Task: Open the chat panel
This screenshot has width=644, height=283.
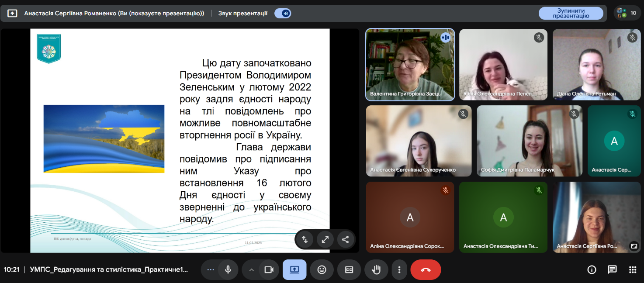Action: coord(612,270)
